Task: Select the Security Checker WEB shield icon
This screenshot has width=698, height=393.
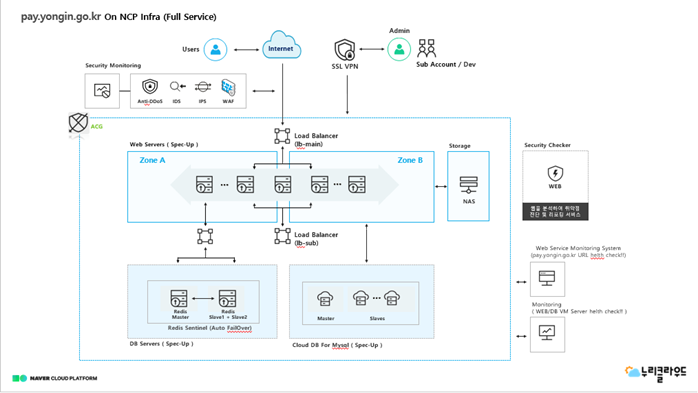Action: (x=555, y=173)
